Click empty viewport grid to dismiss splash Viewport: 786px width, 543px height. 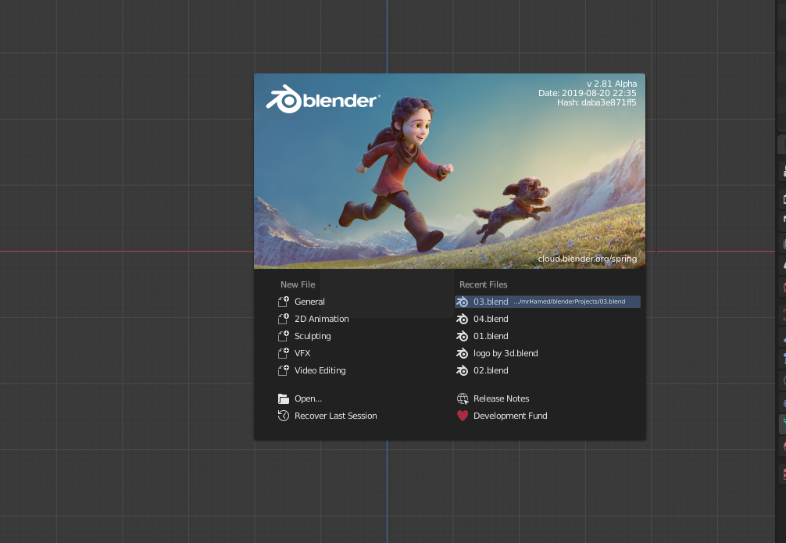coord(125,150)
